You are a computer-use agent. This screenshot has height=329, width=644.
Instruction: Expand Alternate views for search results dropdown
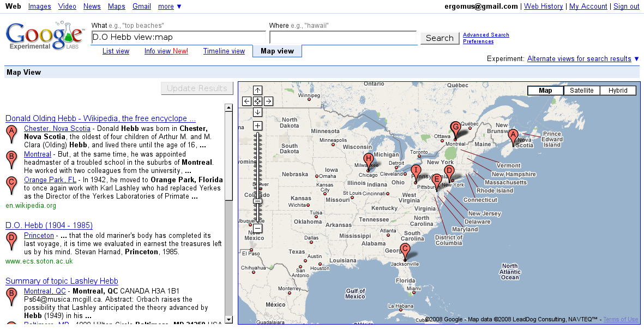583,59
